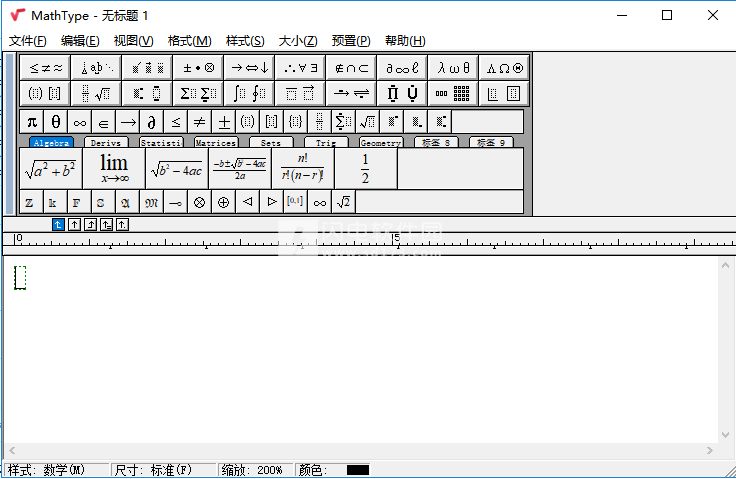Open the operator symbols palette (±•⊗)

[199, 68]
